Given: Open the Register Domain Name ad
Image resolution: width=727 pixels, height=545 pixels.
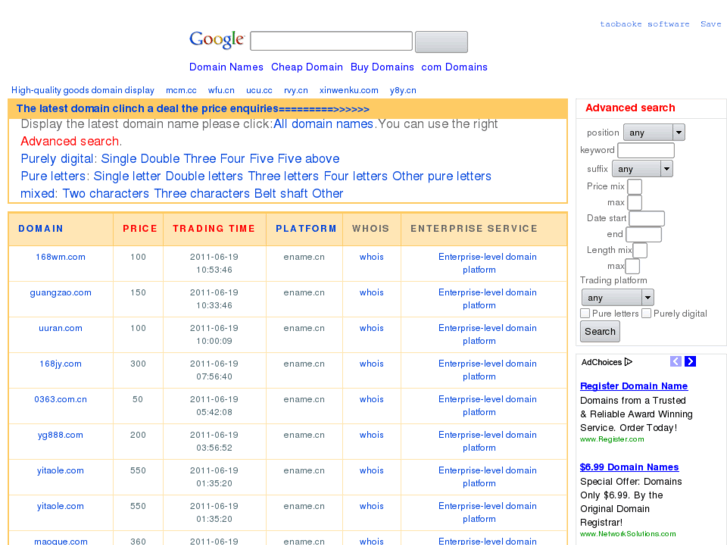Looking at the screenshot, I should 634,386.
